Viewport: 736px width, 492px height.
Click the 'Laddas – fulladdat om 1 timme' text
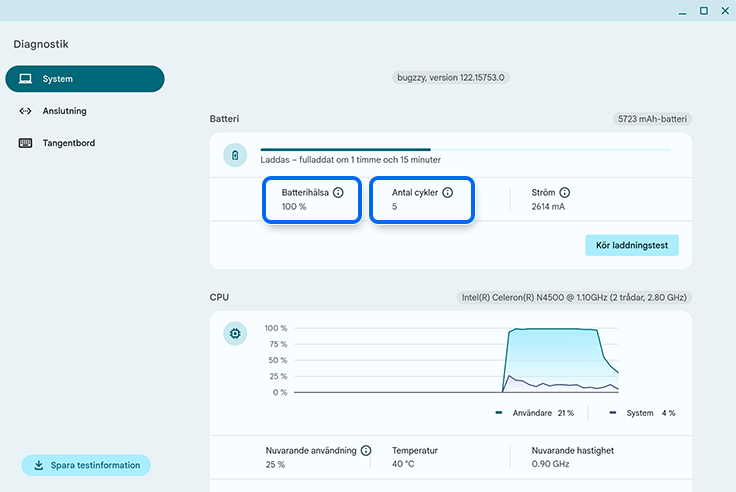coord(351,160)
